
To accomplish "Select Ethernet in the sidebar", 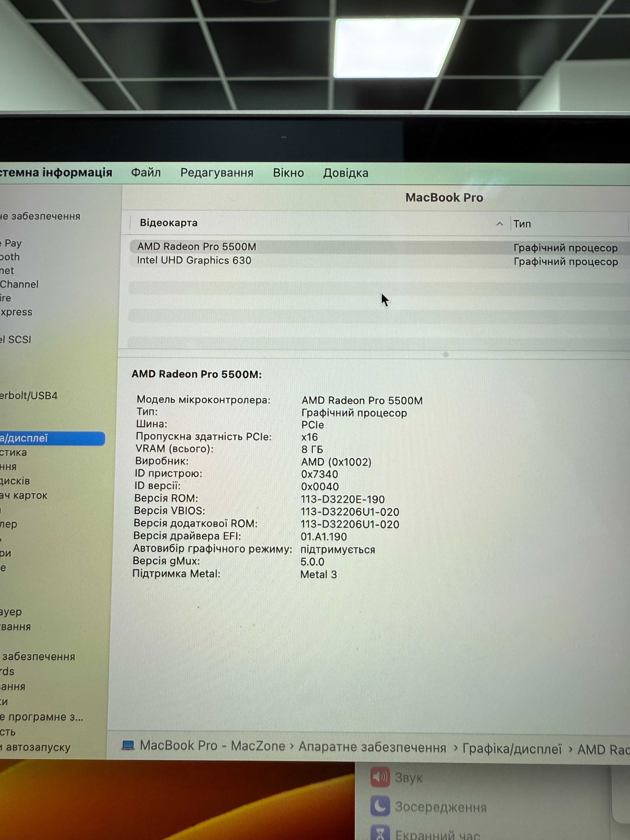I will [x=7, y=271].
